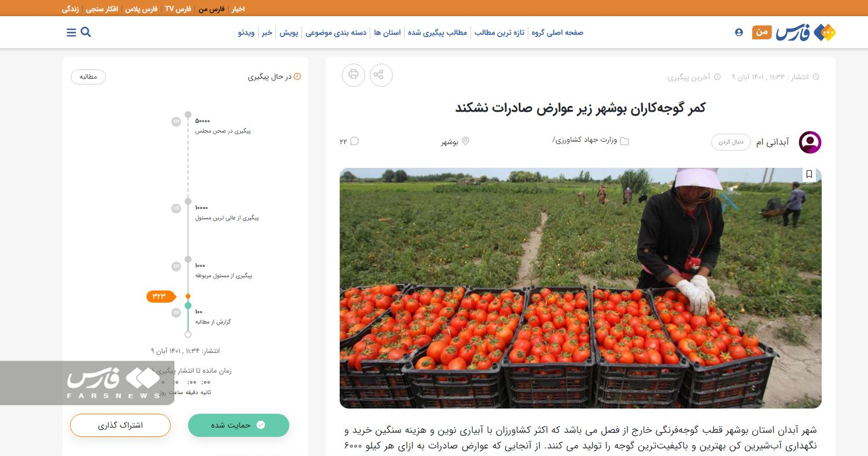This screenshot has width=868, height=456.
Task: Open the تازه ترین مطالب tab
Action: pos(499,32)
